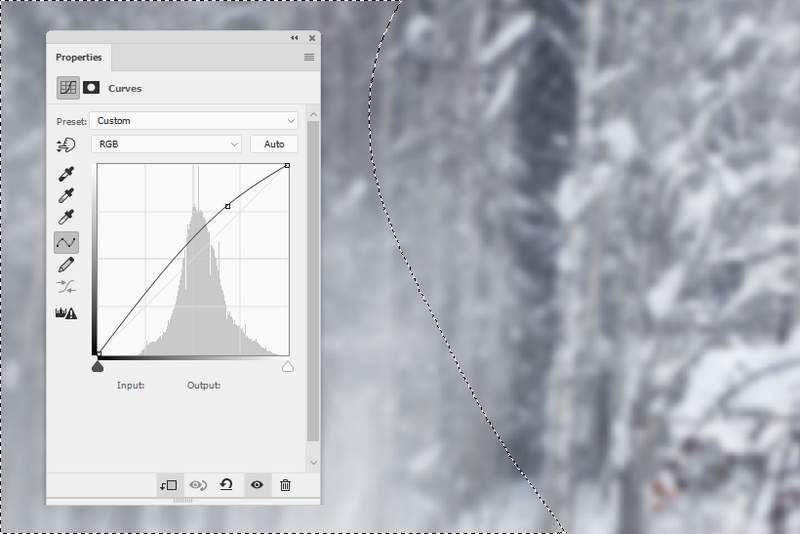The width and height of the screenshot is (800, 534).
Task: Pick the black point eyedropper
Action: pos(66,174)
